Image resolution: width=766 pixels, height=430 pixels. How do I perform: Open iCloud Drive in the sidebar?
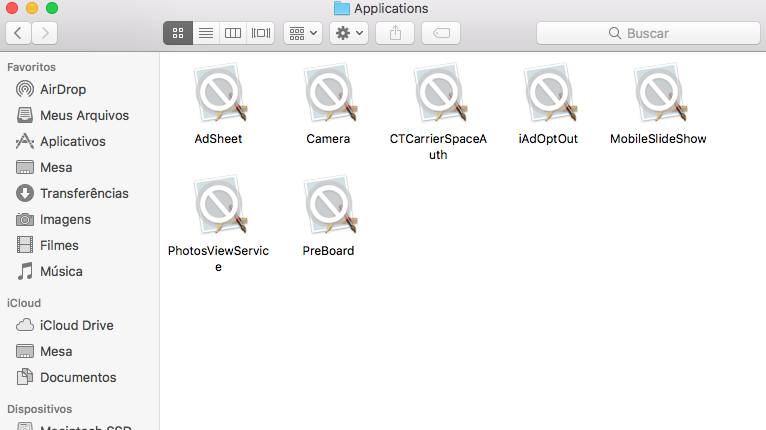[x=80, y=325]
